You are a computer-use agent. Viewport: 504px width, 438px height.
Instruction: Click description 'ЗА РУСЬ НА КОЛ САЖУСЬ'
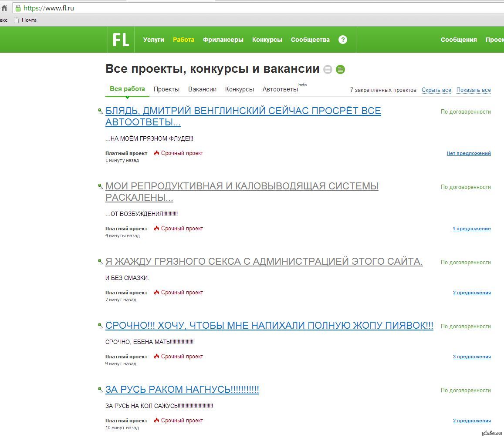159,406
